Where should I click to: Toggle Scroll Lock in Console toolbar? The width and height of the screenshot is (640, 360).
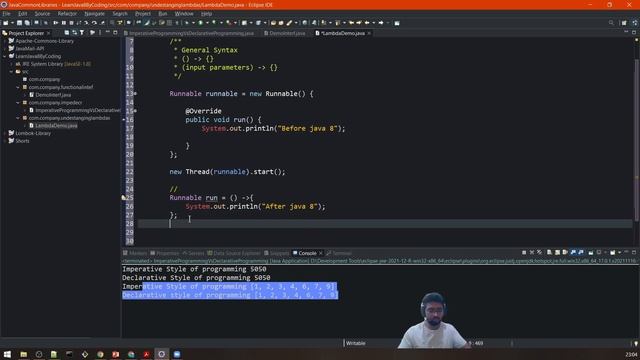(x=557, y=253)
